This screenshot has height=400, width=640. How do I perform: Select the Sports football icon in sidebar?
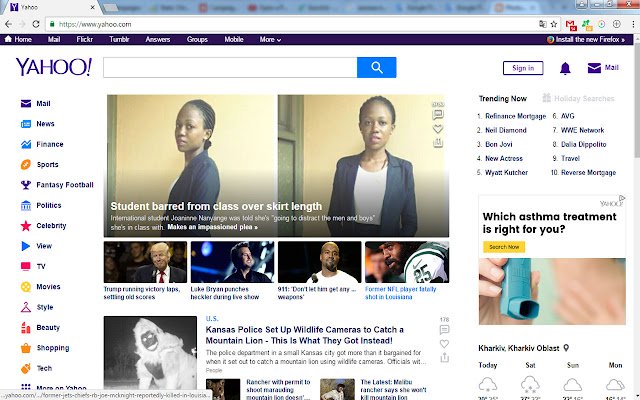click(25, 164)
